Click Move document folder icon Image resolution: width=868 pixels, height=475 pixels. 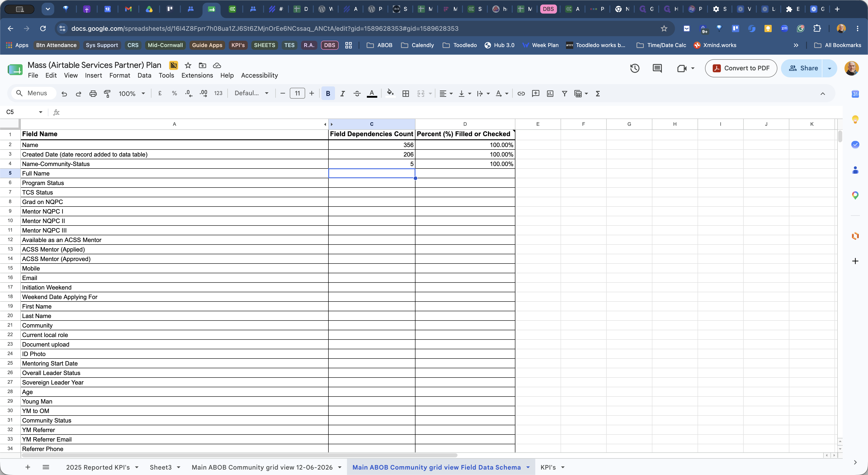pyautogui.click(x=203, y=65)
